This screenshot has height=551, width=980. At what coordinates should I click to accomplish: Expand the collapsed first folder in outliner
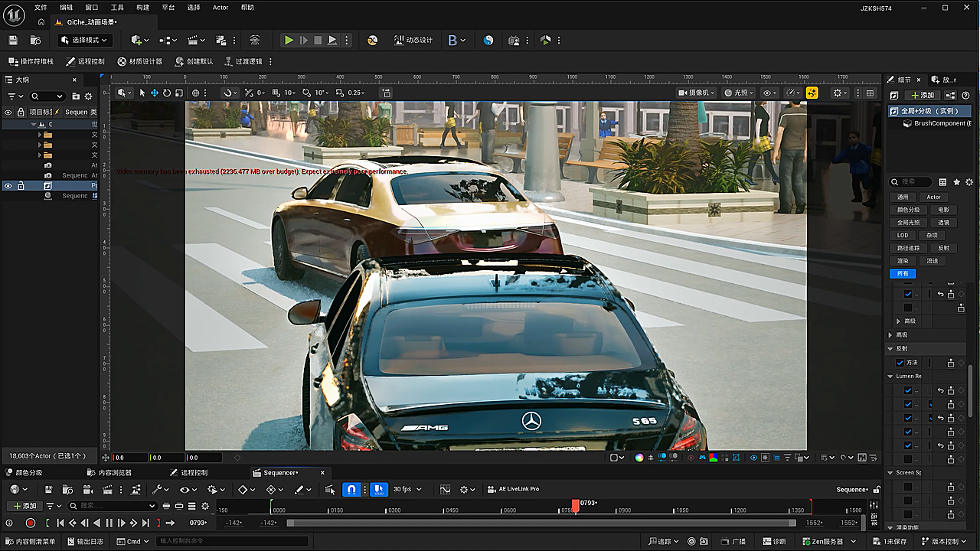tap(40, 135)
